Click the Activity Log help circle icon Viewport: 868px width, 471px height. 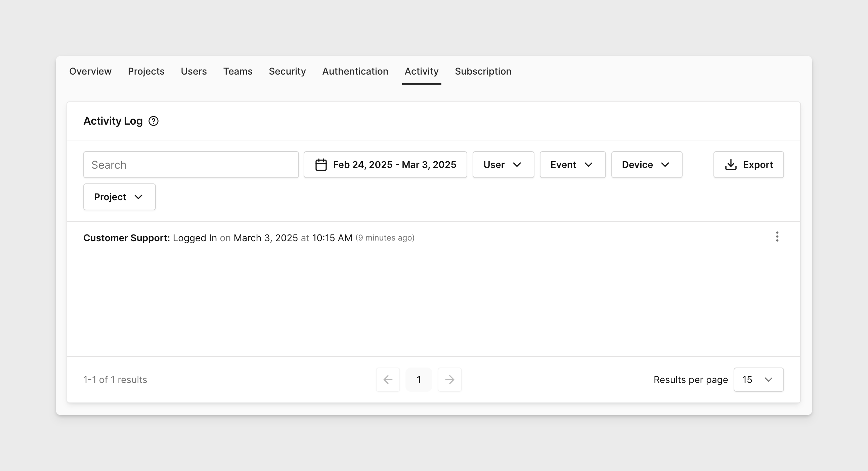tap(154, 121)
